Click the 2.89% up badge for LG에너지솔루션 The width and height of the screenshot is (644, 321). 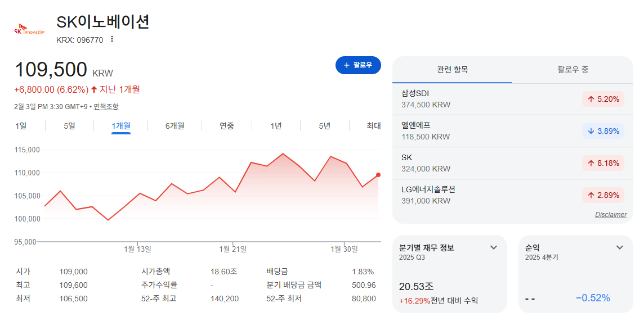(x=603, y=195)
